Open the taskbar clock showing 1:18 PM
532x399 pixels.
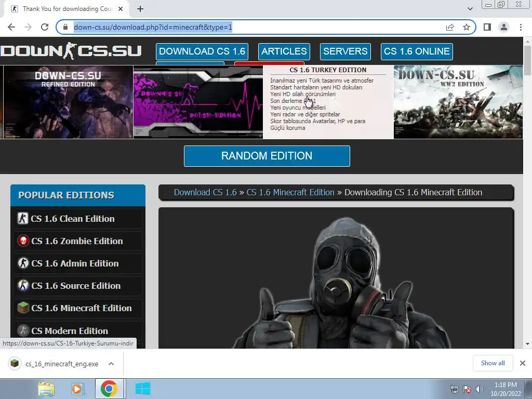[x=506, y=389]
